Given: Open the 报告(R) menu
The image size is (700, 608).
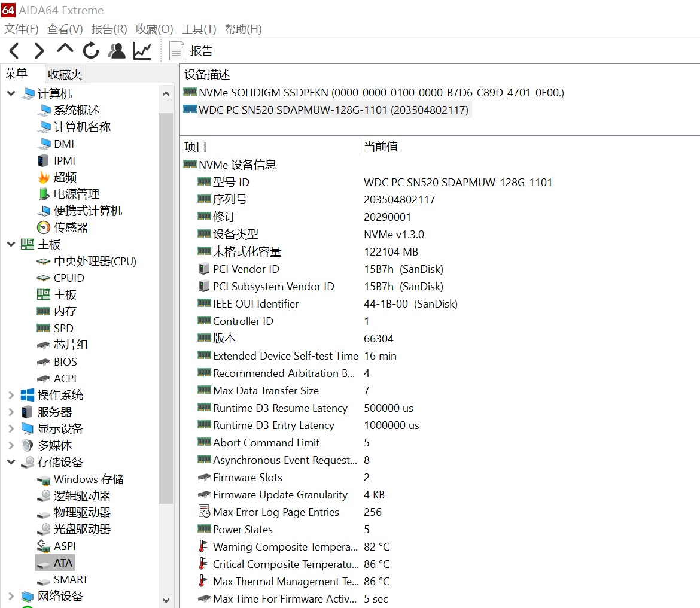Looking at the screenshot, I should (109, 29).
